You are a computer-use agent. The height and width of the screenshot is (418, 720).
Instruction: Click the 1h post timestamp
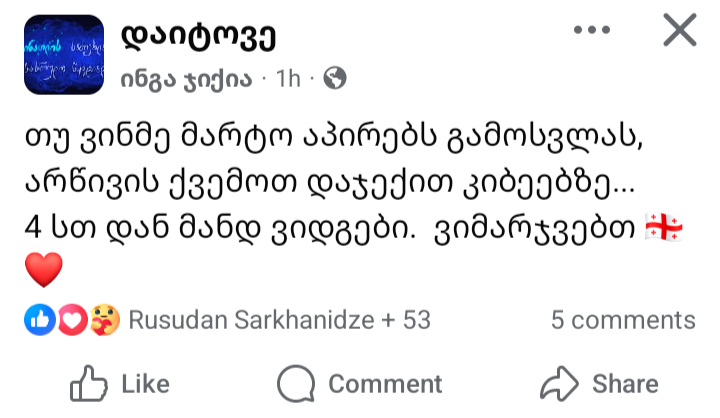click(x=286, y=80)
